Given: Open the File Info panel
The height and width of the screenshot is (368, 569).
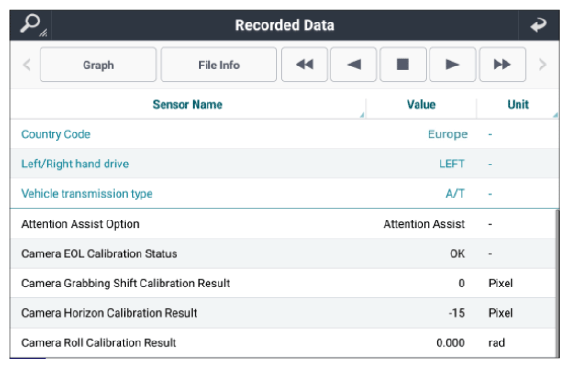Looking at the screenshot, I should [219, 65].
